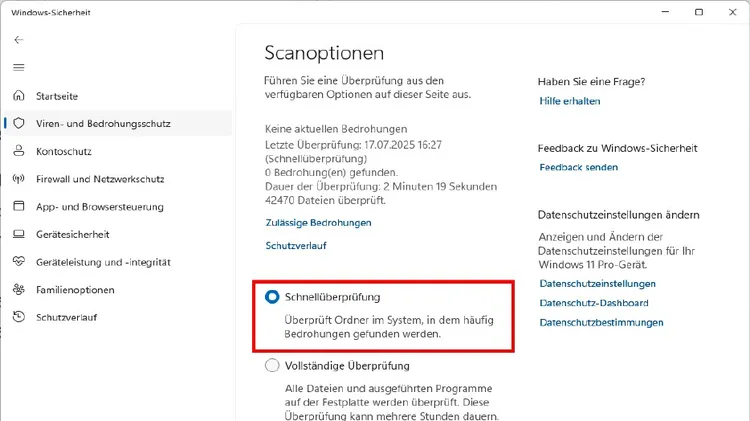Open the Datenschutzbestimmungen link
The width and height of the screenshot is (750, 421).
[x=601, y=322]
